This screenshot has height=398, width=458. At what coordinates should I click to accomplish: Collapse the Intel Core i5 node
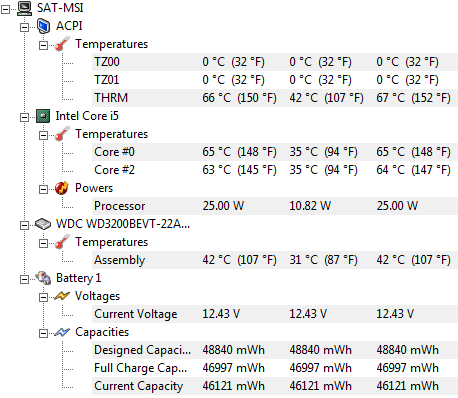coord(24,117)
